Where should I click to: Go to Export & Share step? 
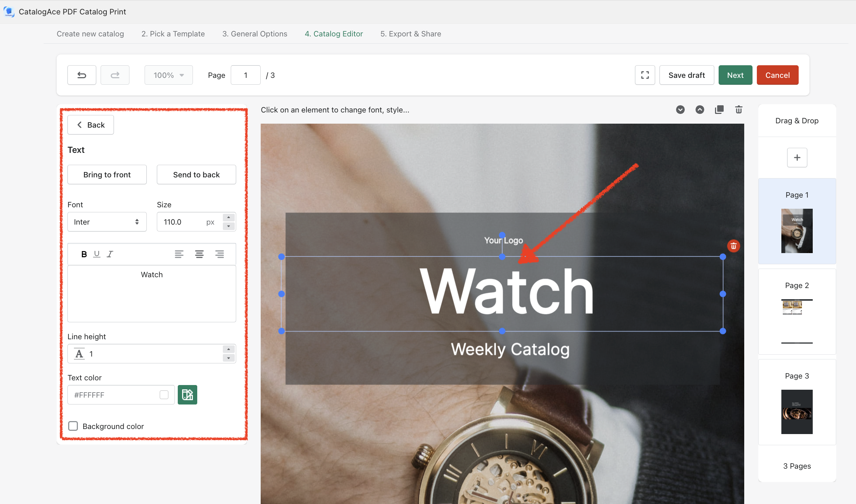pos(410,34)
